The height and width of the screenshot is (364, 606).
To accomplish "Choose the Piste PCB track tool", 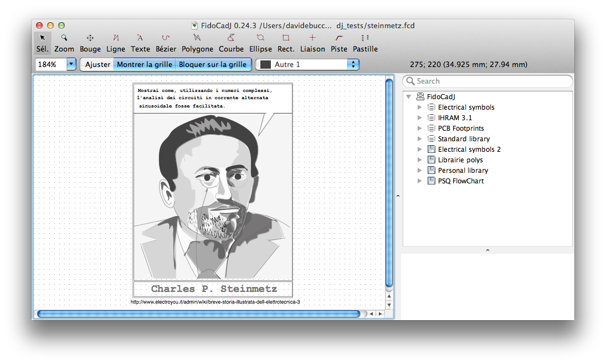I will (x=339, y=43).
